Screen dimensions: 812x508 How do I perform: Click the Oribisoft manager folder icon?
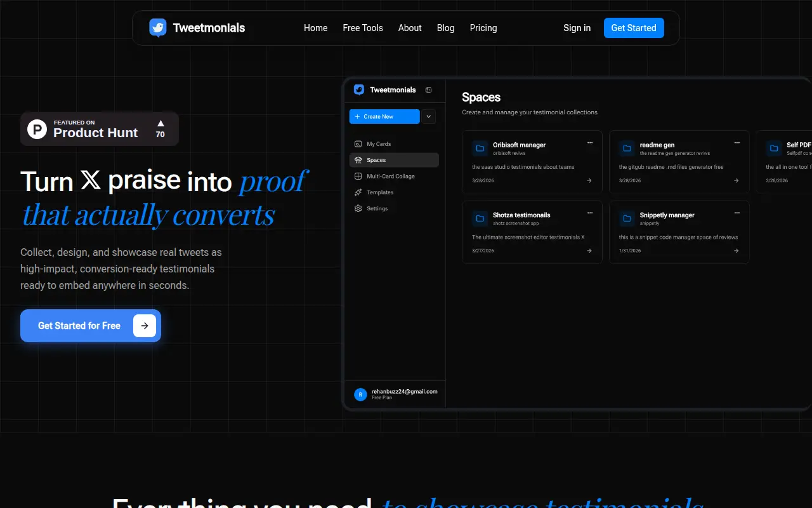pyautogui.click(x=480, y=148)
